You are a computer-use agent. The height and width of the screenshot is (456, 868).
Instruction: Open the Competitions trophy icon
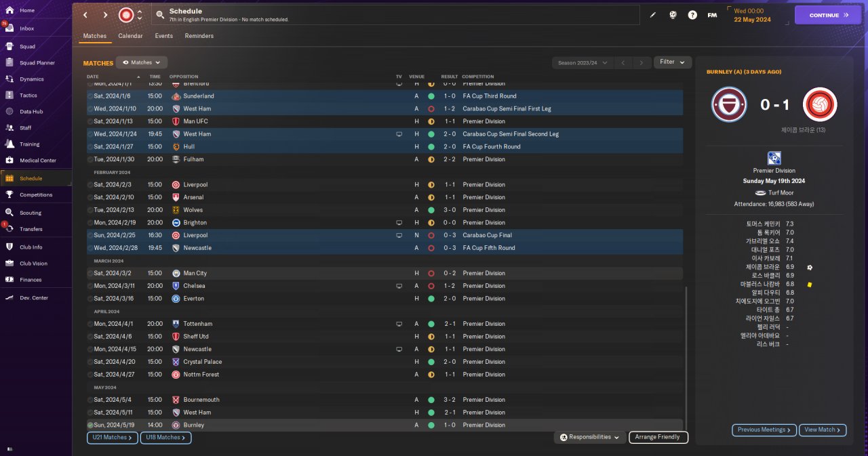[9, 194]
